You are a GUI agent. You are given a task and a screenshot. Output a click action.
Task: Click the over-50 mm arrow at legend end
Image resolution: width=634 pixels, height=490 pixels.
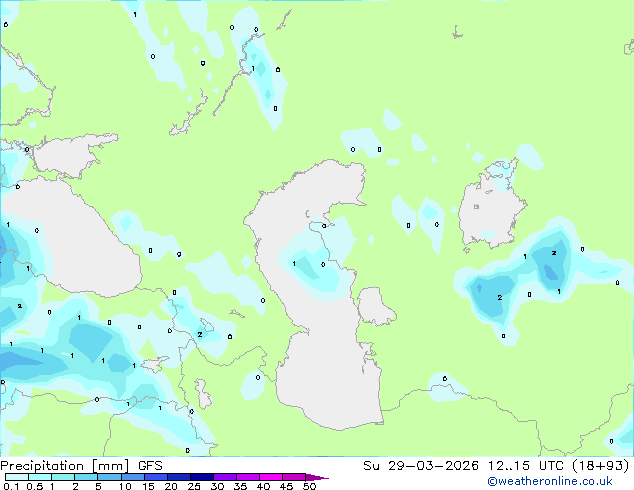[317, 477]
